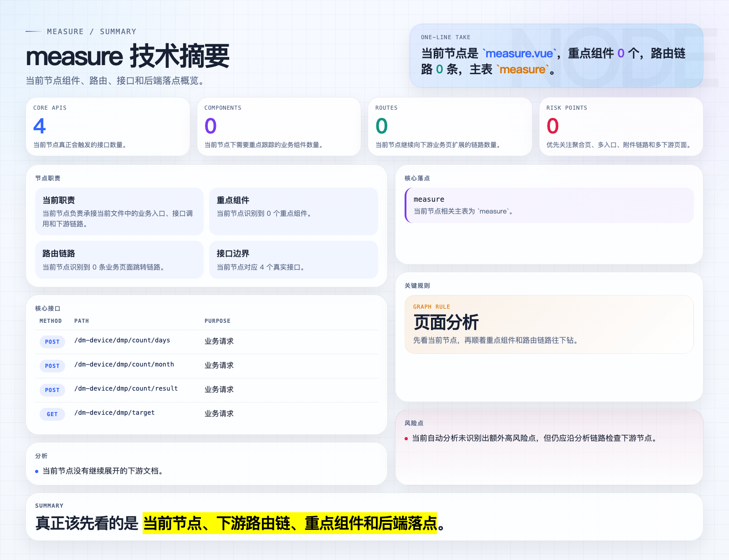Screen dimensions: 729x560
Task: Click the PURPOSE column header
Action: pos(217,321)
